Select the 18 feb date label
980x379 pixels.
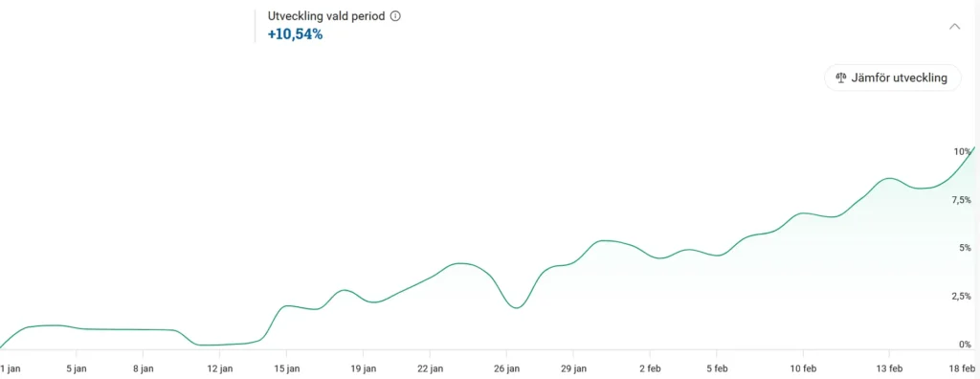[x=963, y=369]
